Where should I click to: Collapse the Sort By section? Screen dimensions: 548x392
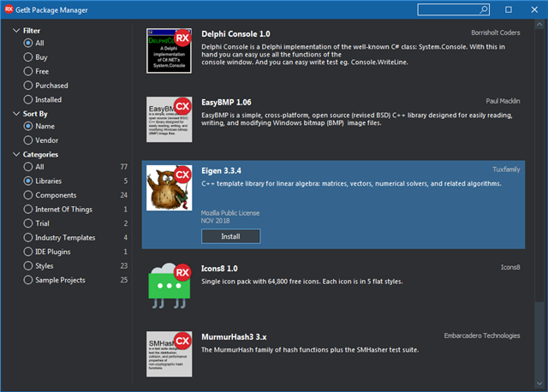(x=16, y=114)
